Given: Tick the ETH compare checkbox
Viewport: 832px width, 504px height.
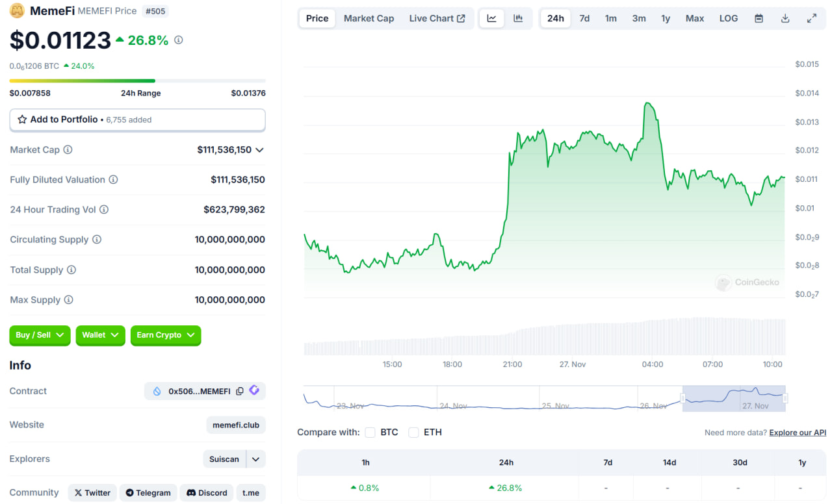Looking at the screenshot, I should [413, 432].
